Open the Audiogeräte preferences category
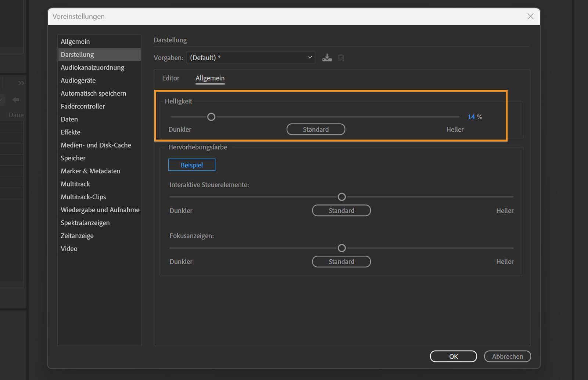 [x=78, y=80]
